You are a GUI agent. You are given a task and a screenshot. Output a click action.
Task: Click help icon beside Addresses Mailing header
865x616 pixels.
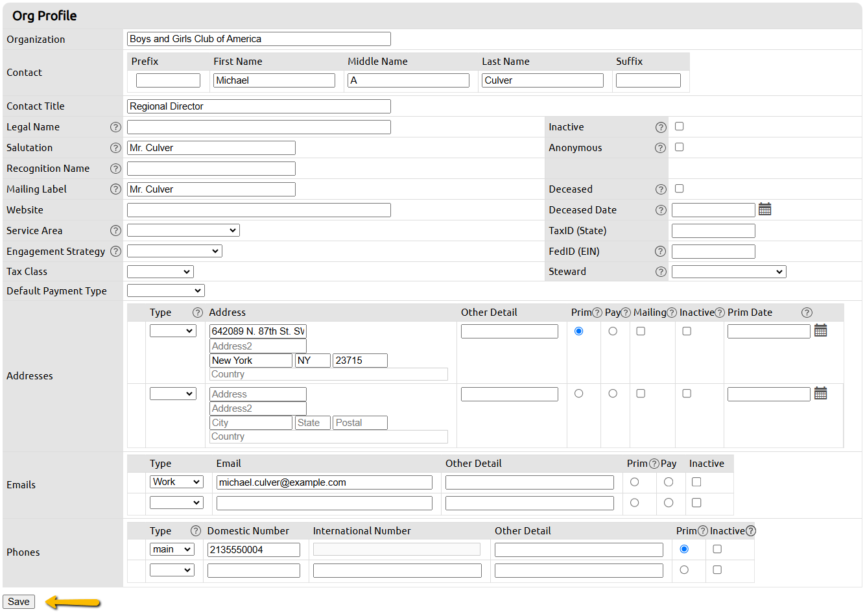tap(672, 313)
